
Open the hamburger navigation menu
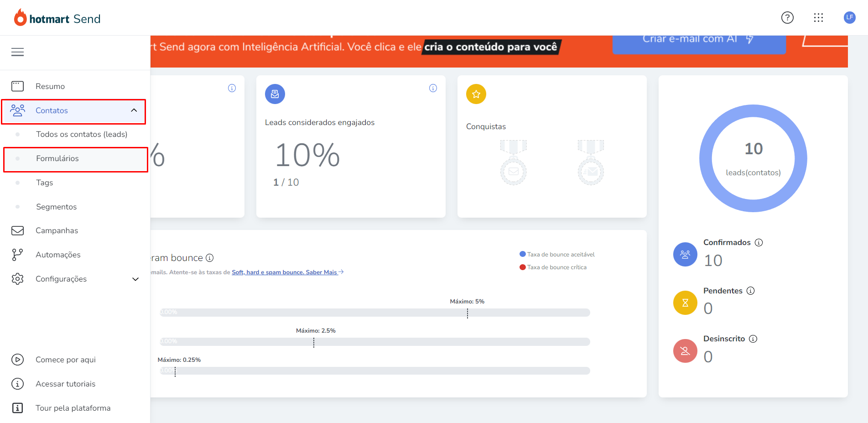[x=17, y=52]
